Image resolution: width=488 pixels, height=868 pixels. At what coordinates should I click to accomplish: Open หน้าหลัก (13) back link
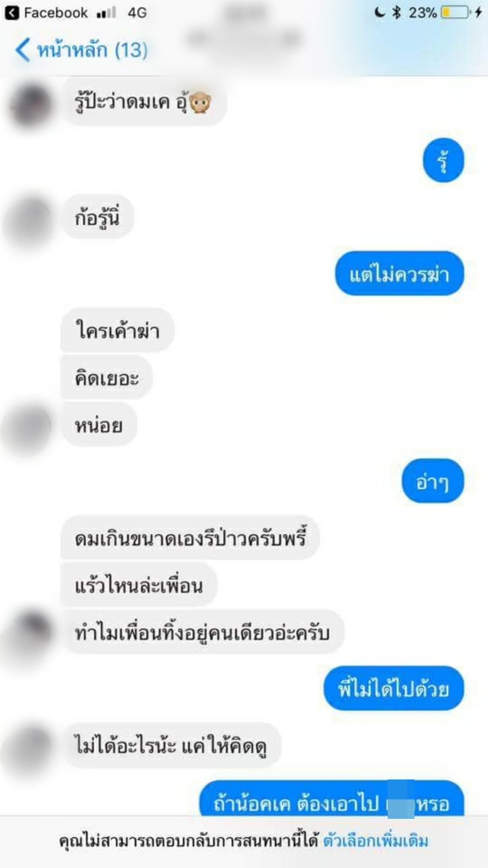(x=81, y=50)
